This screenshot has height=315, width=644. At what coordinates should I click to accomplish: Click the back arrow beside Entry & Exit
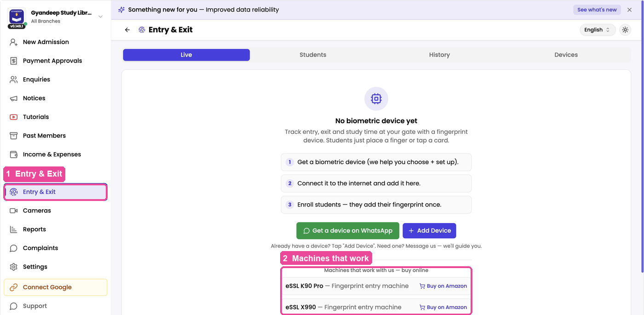pyautogui.click(x=127, y=30)
